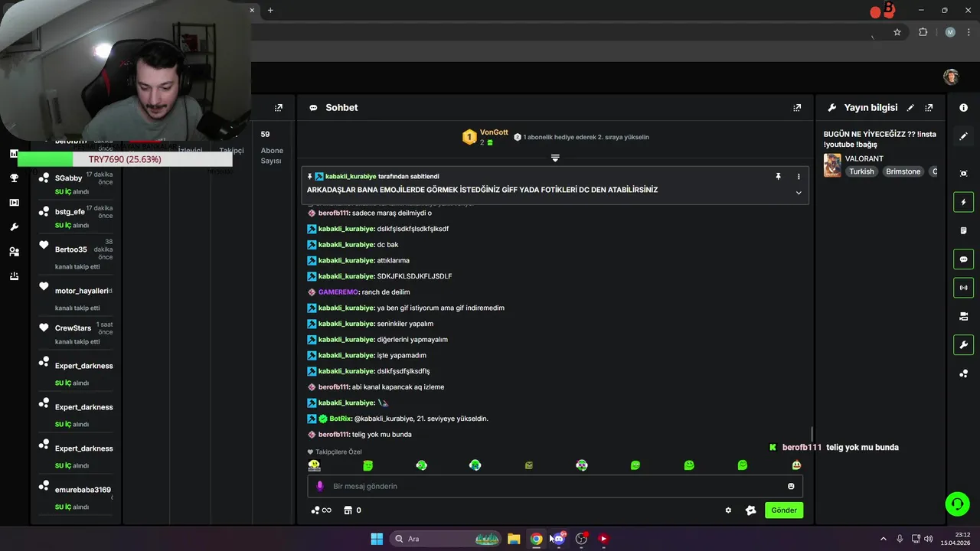Click the green support headset bubble
This screenshot has width=980, height=551.
click(x=957, y=504)
